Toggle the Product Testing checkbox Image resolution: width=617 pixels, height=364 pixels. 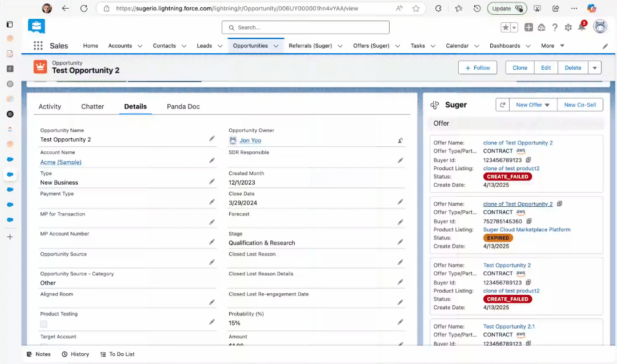pos(43,324)
